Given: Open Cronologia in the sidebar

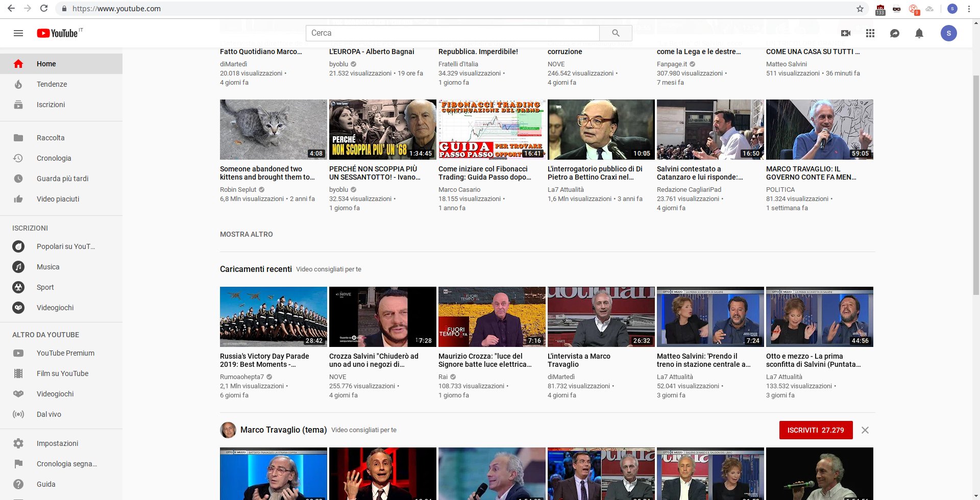Looking at the screenshot, I should (x=61, y=158).
